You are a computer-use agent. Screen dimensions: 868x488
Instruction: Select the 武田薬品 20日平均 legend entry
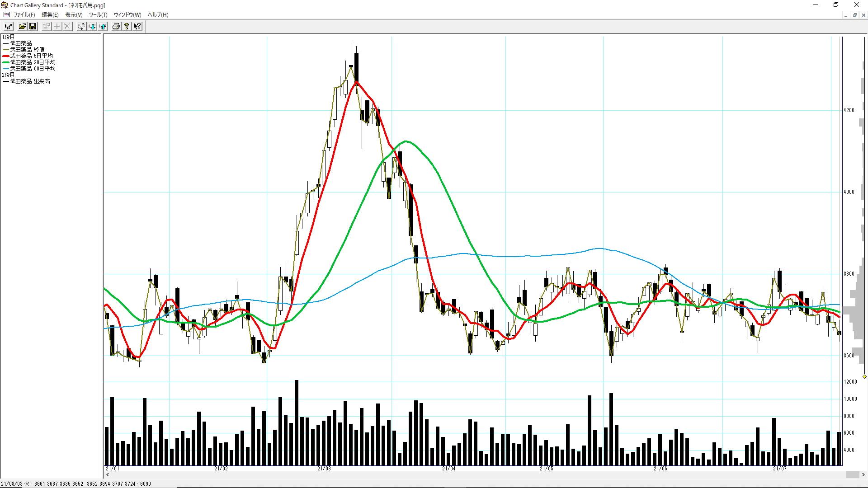(x=33, y=62)
